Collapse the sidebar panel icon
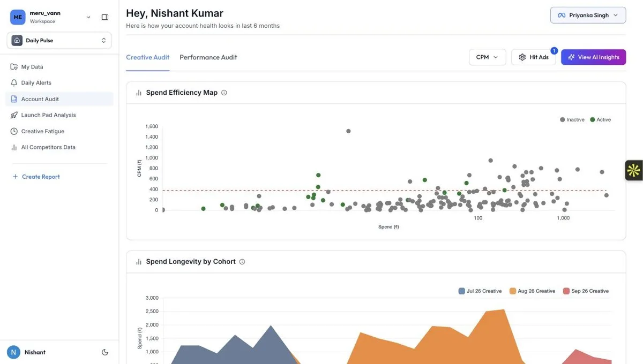Image resolution: width=643 pixels, height=364 pixels. [x=105, y=17]
